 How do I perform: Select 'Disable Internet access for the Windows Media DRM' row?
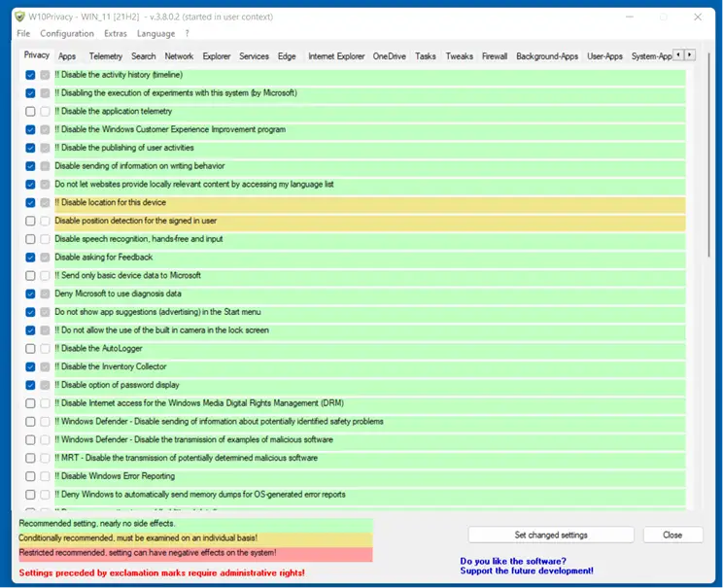pyautogui.click(x=370, y=403)
